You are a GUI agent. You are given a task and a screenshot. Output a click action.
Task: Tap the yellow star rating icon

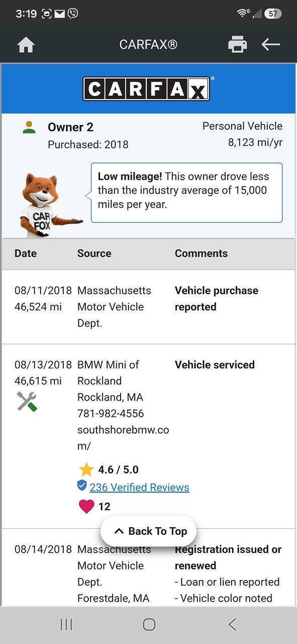(86, 469)
